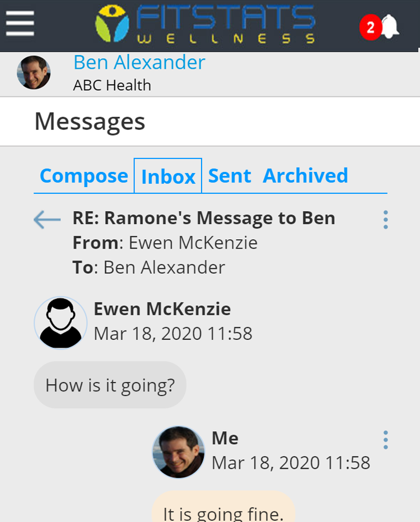The height and width of the screenshot is (522, 420).
Task: Click the back arrow to the inbox
Action: point(47,220)
